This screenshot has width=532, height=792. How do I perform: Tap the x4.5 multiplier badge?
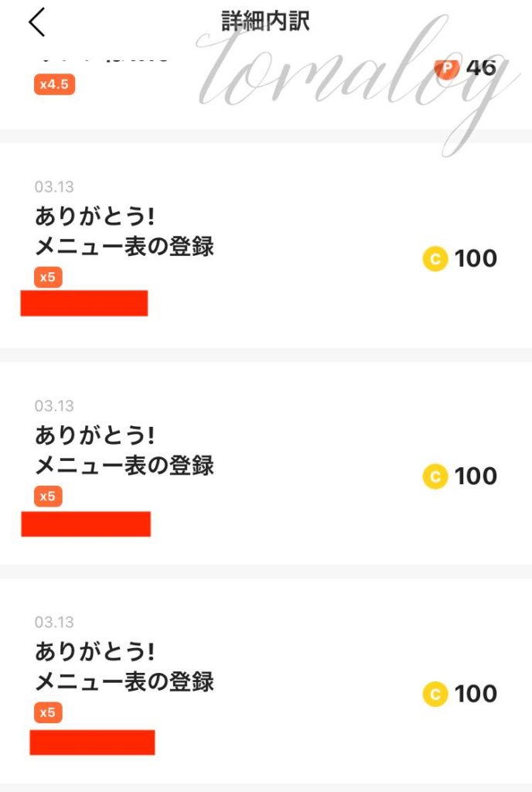tap(54, 84)
